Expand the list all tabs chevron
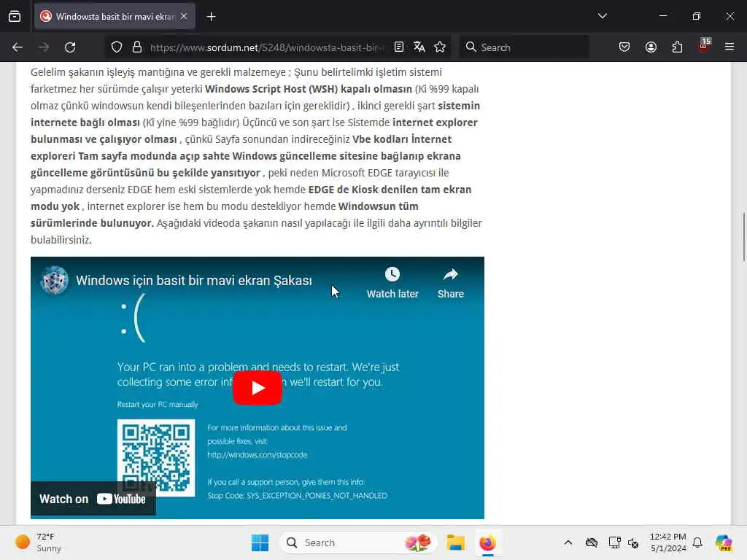Image resolution: width=747 pixels, height=560 pixels. tap(602, 16)
